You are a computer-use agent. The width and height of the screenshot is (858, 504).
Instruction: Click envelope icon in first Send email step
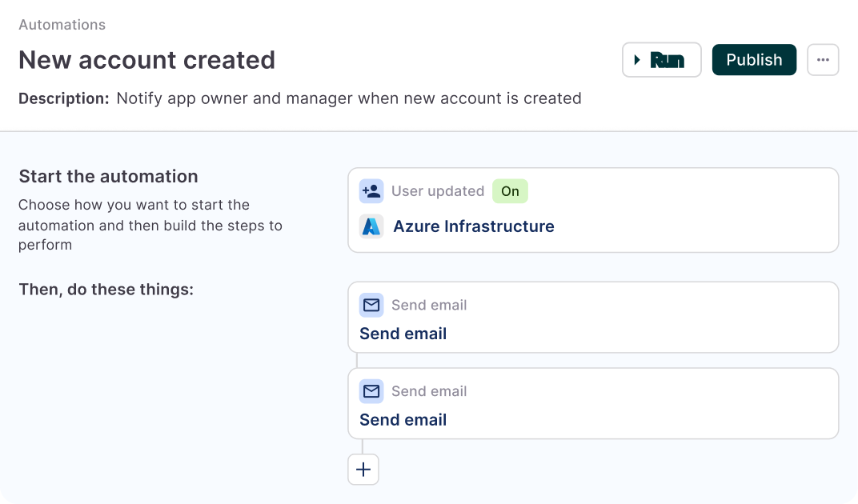point(371,305)
